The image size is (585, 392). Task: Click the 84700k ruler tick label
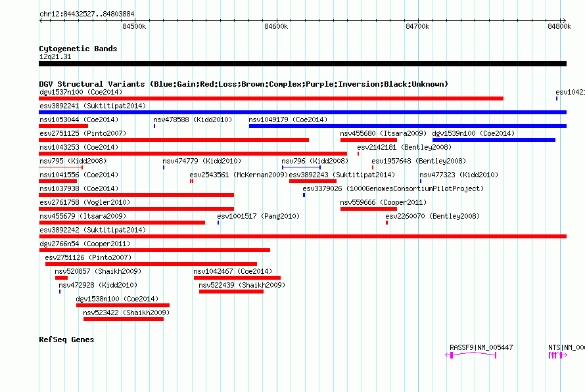click(417, 26)
